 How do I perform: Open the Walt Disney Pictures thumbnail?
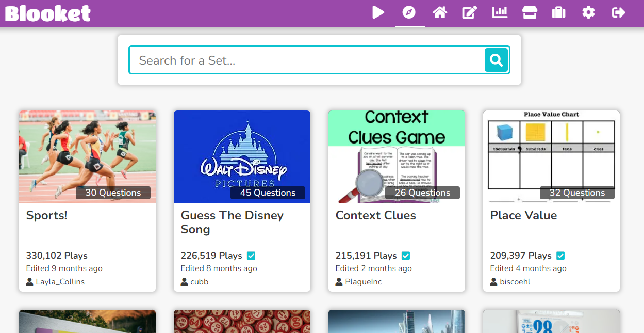[242, 156]
